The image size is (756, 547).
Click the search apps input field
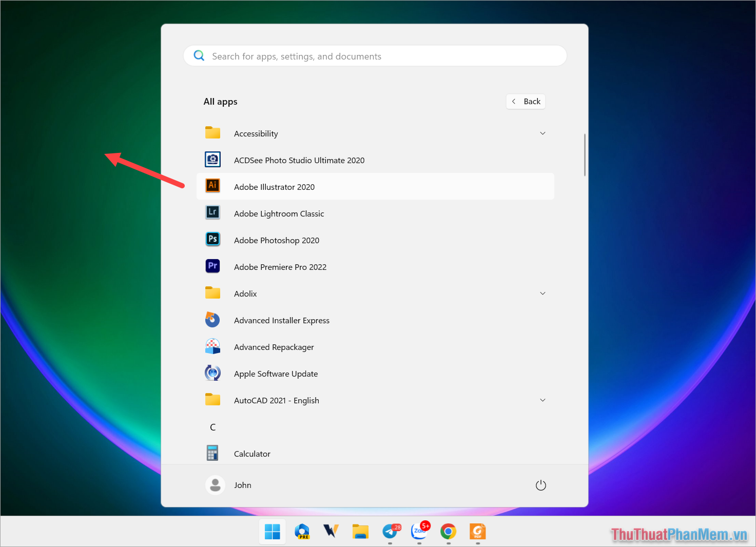point(375,55)
